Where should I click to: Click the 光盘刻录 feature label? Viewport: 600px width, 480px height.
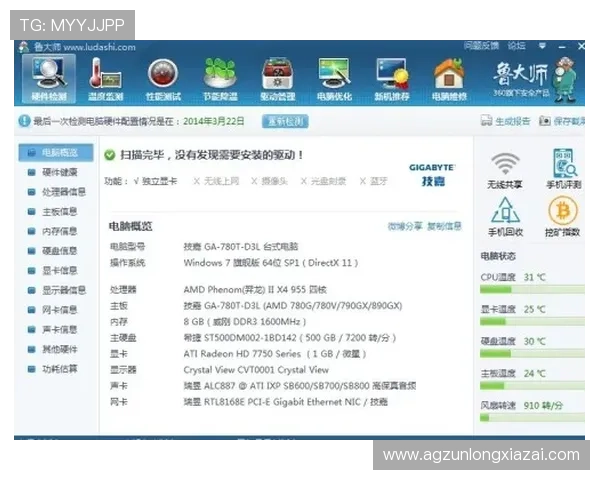click(x=328, y=181)
